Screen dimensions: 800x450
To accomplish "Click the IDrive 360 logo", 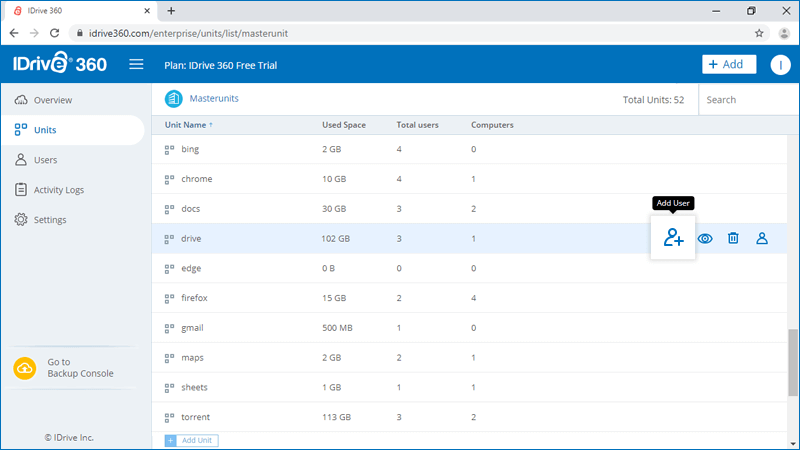I will 60,63.
